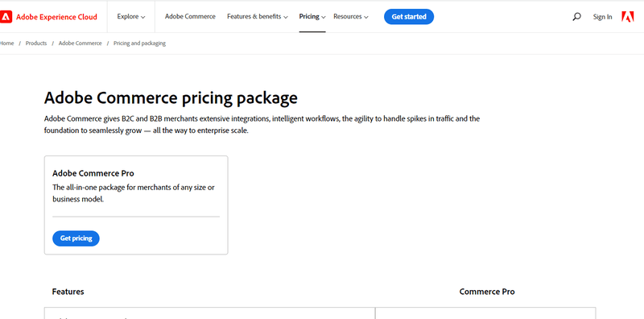This screenshot has width=644, height=319.
Task: Click the Adobe logo at far right
Action: (628, 16)
